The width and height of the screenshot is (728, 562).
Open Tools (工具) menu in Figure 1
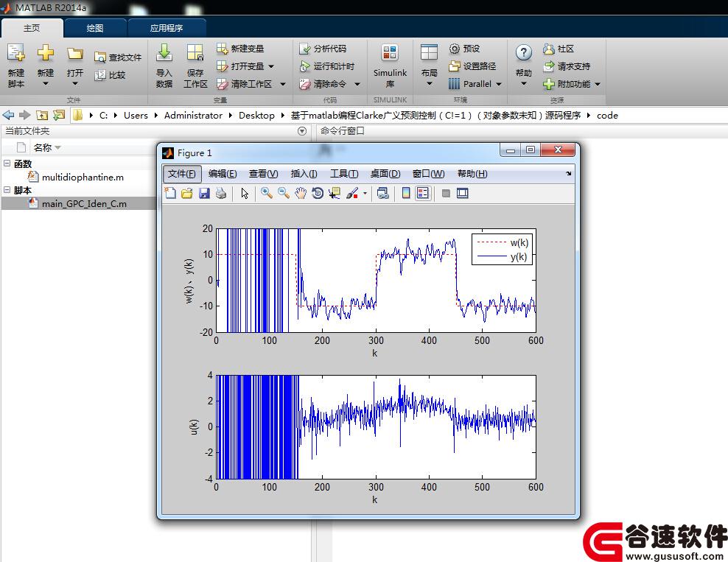344,174
